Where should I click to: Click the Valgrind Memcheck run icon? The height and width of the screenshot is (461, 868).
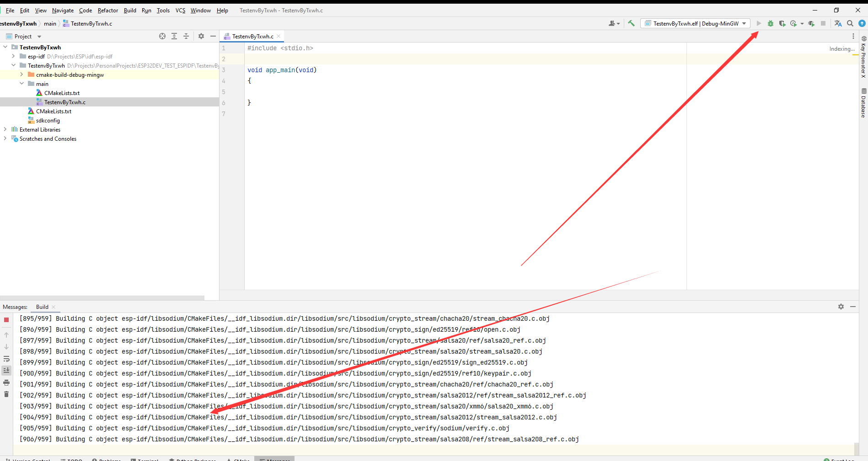[811, 23]
